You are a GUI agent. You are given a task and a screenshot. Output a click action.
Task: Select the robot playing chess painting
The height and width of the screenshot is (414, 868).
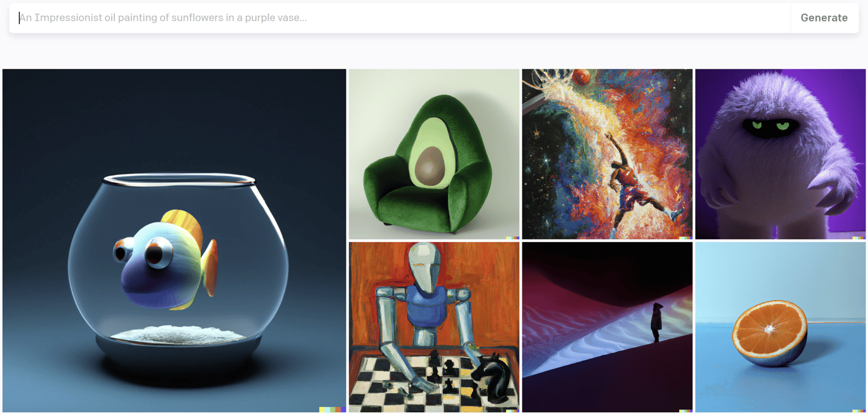(434, 327)
